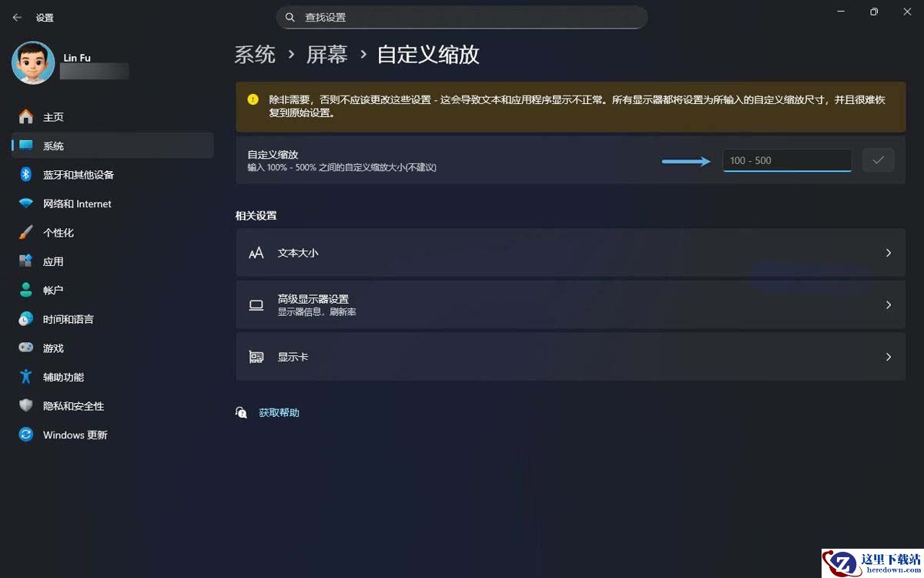
Task: Go to 屏幕 in the breadcrumb
Action: pos(327,55)
